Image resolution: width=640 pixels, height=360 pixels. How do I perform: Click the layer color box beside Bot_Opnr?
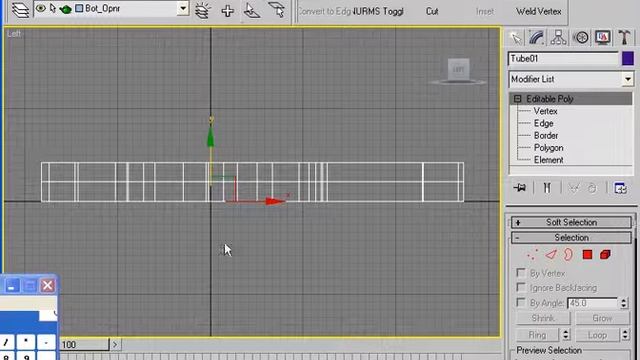(x=79, y=8)
